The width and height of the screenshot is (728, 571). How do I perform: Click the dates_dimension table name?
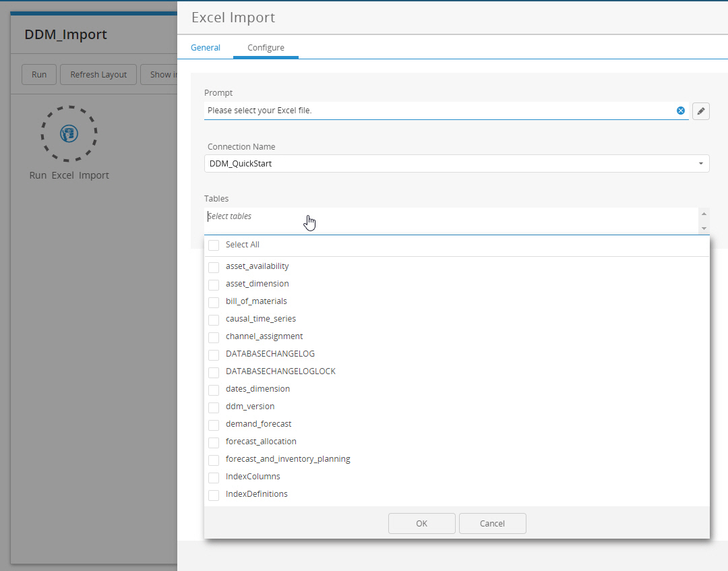coord(257,389)
